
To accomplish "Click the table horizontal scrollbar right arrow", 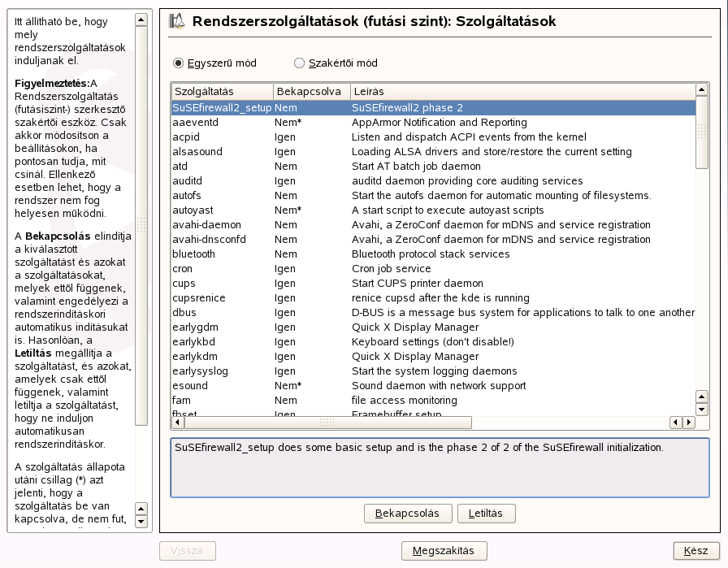I will pos(689,423).
